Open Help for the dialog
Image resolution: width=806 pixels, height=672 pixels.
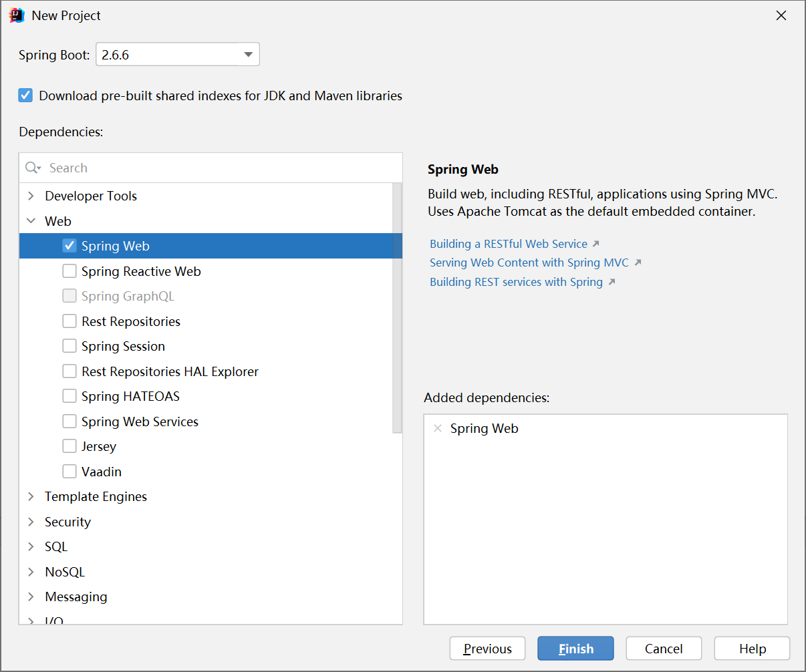[752, 649]
